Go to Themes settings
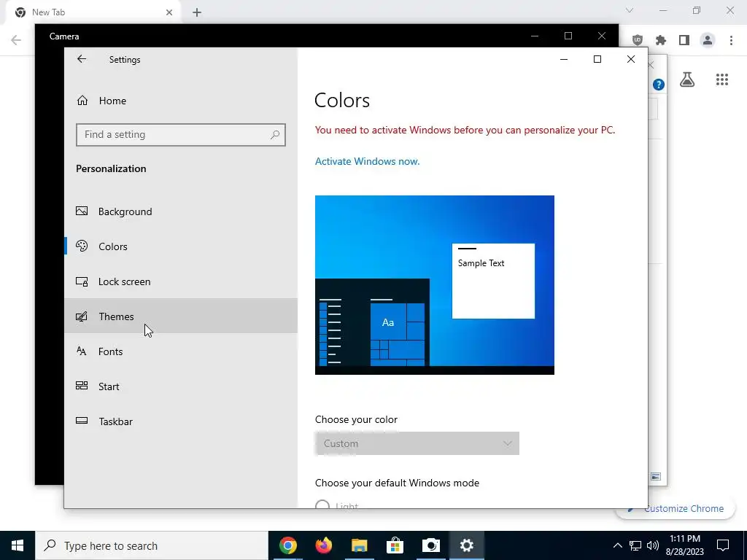 [x=181, y=316]
